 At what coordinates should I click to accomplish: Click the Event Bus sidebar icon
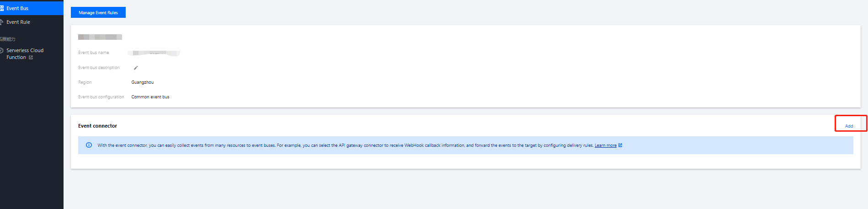[2, 8]
